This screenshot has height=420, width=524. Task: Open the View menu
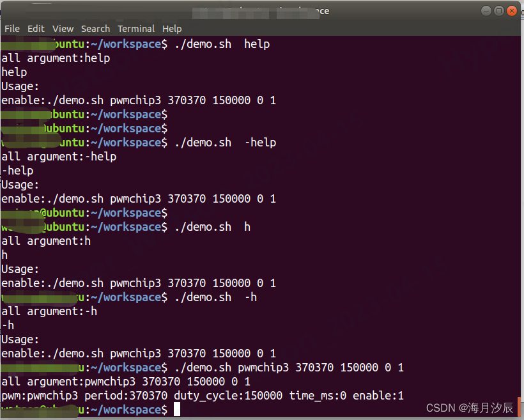pyautogui.click(x=63, y=28)
